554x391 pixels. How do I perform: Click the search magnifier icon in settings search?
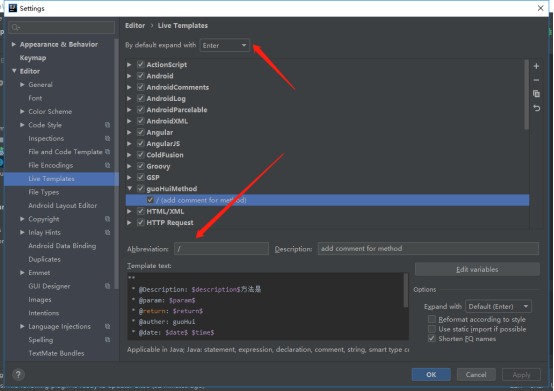pos(16,27)
